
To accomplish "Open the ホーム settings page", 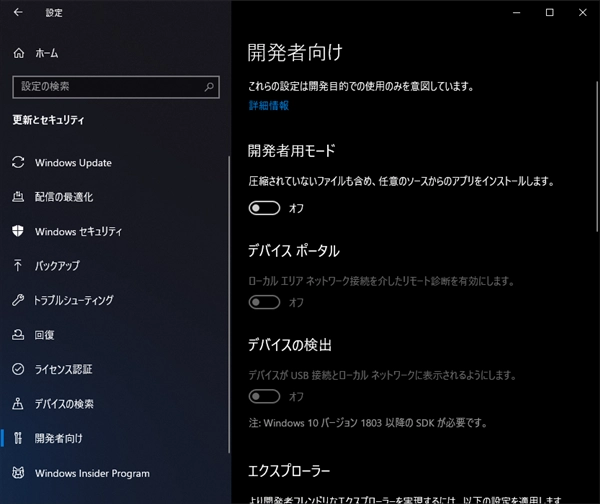I will click(x=115, y=53).
